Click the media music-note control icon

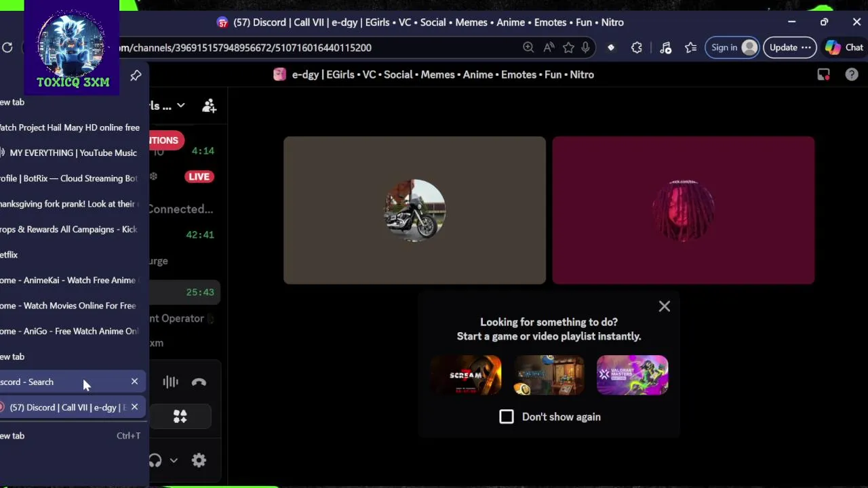point(665,47)
